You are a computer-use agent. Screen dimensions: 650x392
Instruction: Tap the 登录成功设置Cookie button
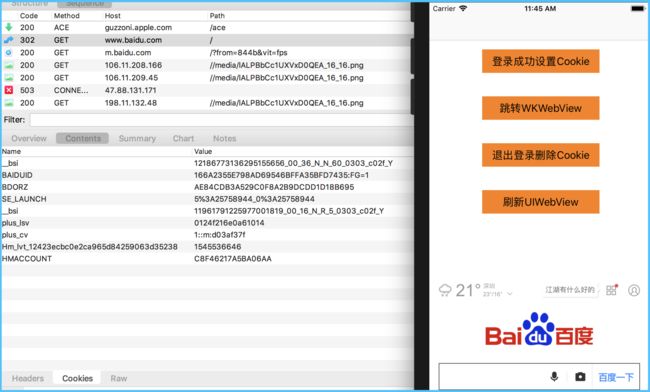(x=540, y=61)
